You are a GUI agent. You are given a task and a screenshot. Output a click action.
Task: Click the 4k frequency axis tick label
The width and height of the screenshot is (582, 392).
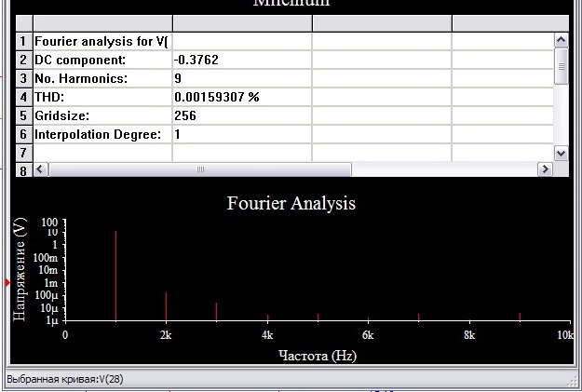pyautogui.click(x=267, y=335)
